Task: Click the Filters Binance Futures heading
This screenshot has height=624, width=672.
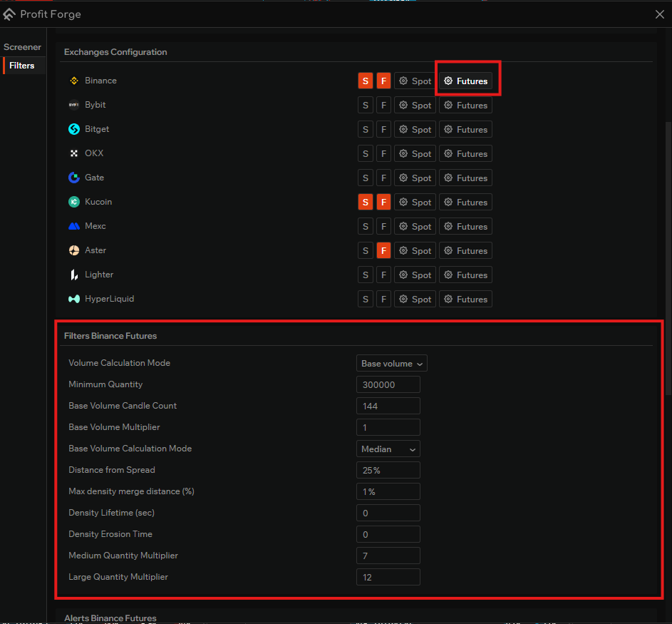Action: click(x=110, y=336)
